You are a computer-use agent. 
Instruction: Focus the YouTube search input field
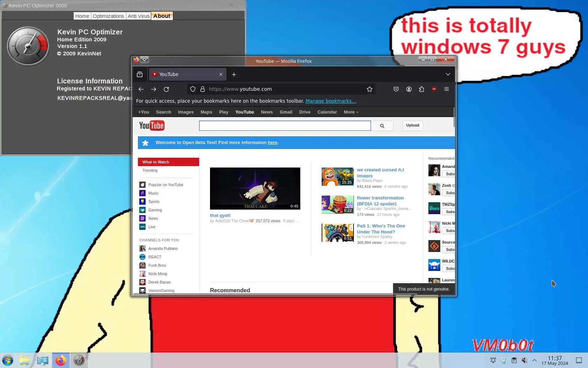pyautogui.click(x=285, y=126)
